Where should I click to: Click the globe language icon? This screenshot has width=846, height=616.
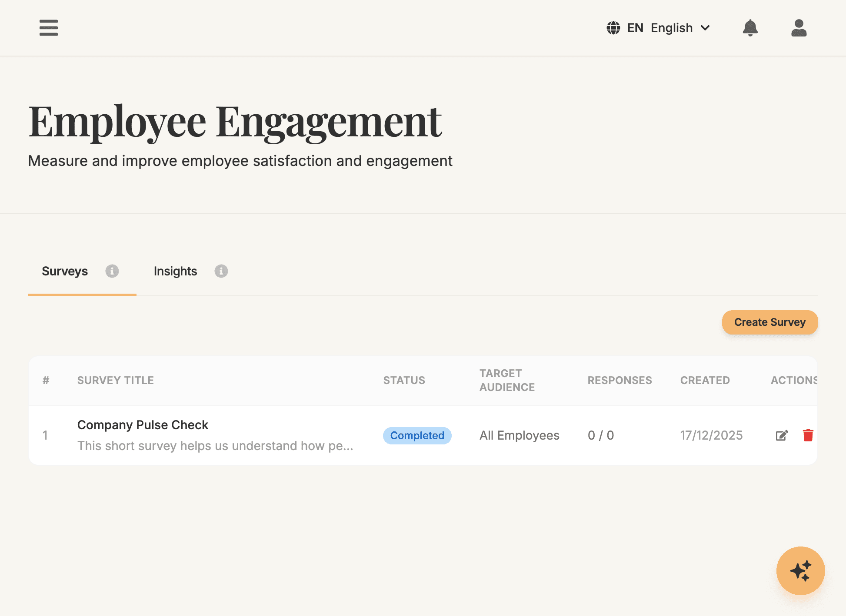pos(613,27)
